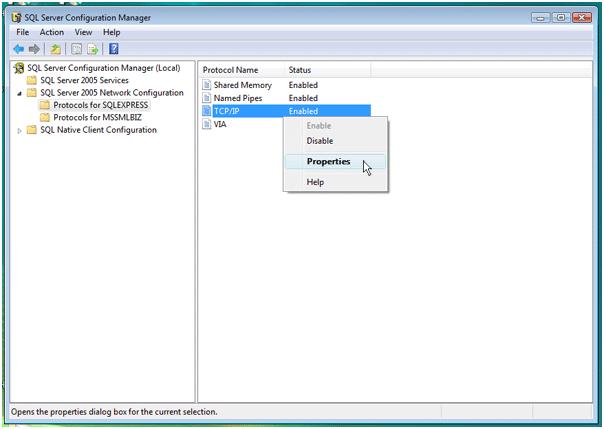Click the Shared Memory protocol icon

(x=207, y=85)
